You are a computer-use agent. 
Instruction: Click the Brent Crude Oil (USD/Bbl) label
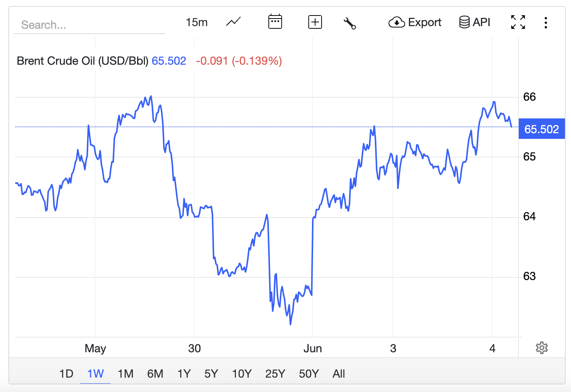(x=83, y=61)
